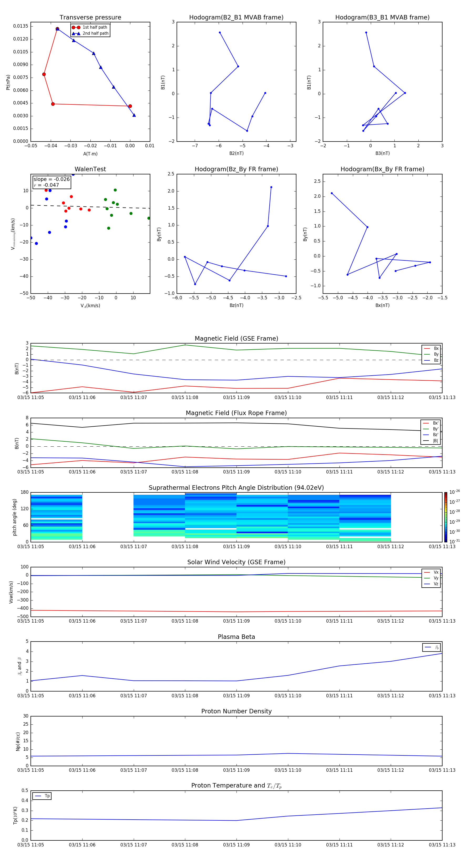473x868 pixels.
Task: Select the Vy legend entry
Action: pyautogui.click(x=431, y=578)
